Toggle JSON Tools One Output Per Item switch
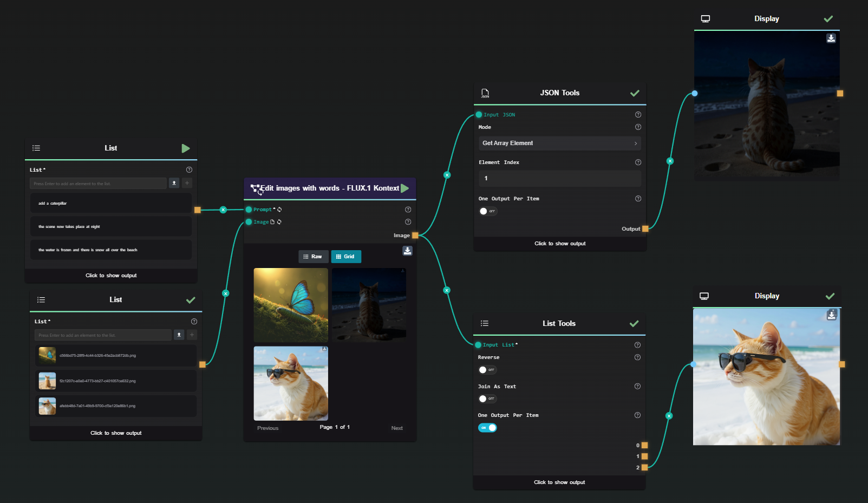Viewport: 868px width, 503px height. [488, 211]
